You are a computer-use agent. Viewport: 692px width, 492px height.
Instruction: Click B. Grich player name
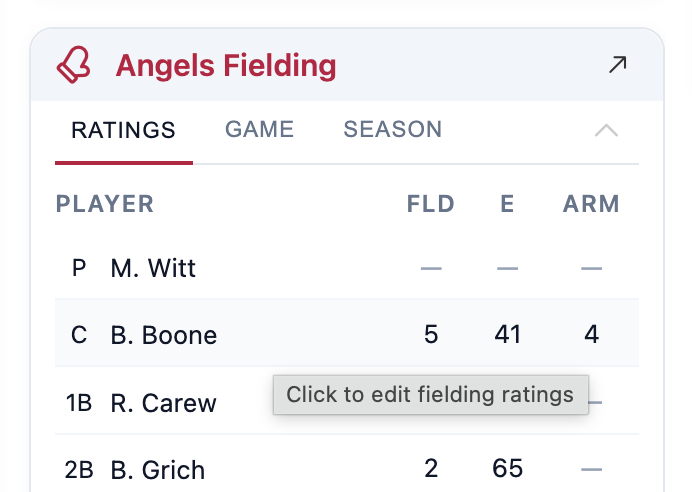[157, 470]
